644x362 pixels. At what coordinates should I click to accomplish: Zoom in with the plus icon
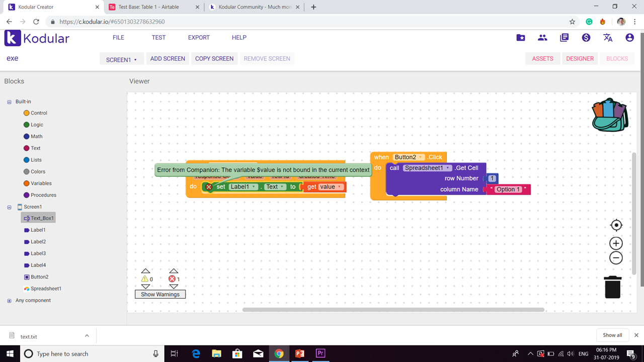616,243
